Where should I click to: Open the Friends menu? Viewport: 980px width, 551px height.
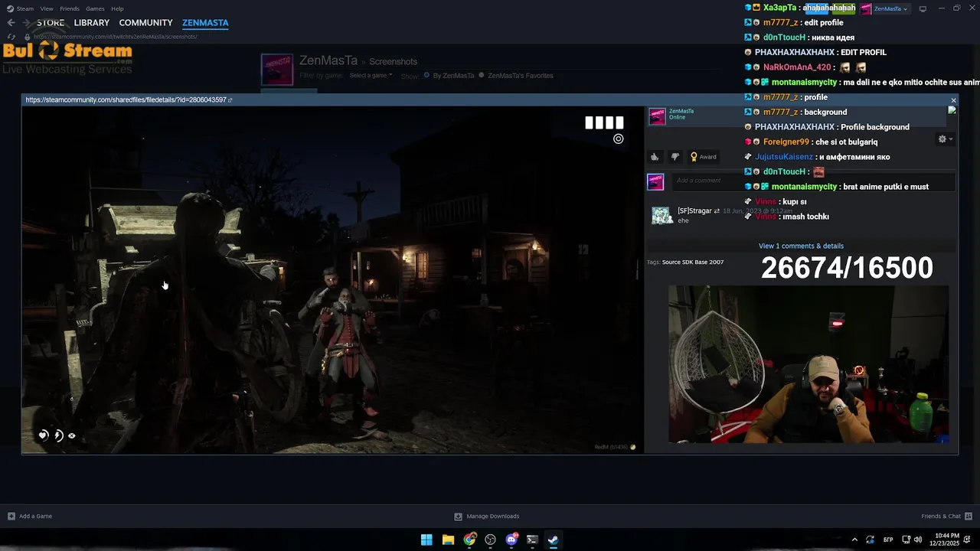click(x=70, y=8)
